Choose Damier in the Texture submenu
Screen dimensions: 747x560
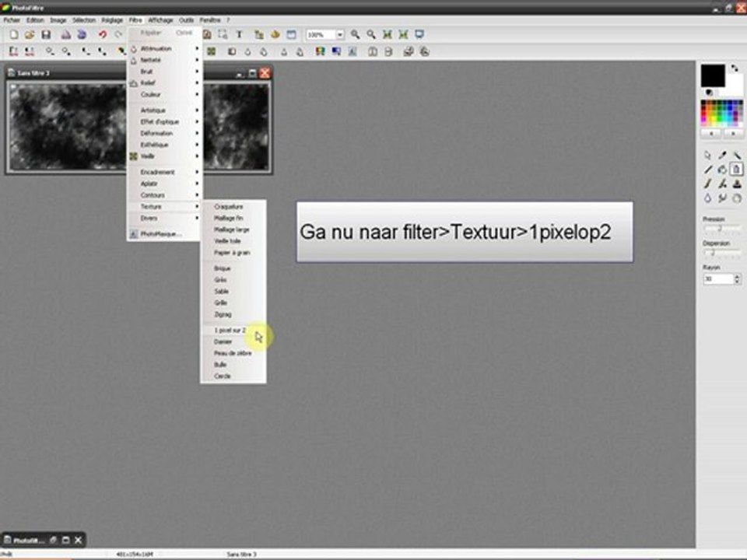233,342
